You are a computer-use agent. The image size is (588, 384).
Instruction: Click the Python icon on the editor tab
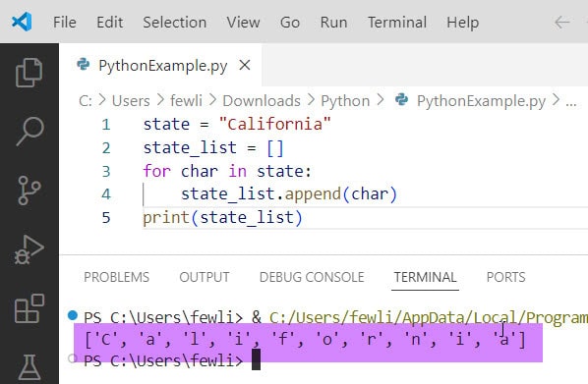pyautogui.click(x=83, y=65)
